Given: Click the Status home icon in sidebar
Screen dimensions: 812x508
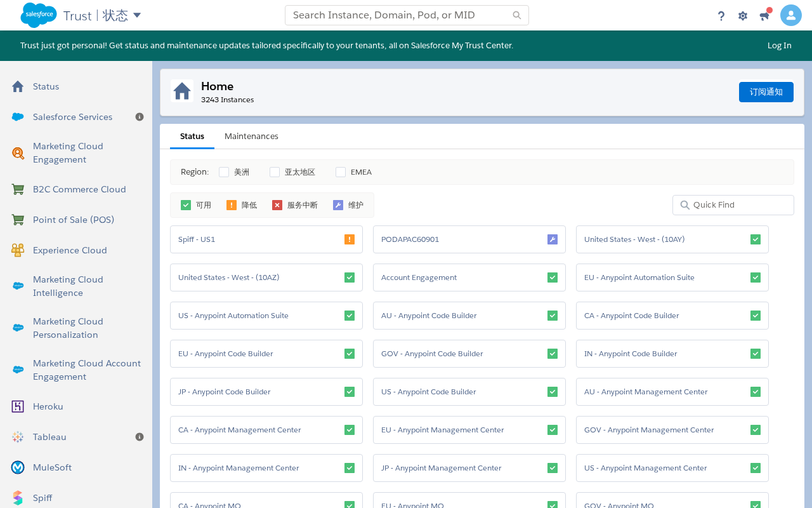Looking at the screenshot, I should [x=18, y=86].
